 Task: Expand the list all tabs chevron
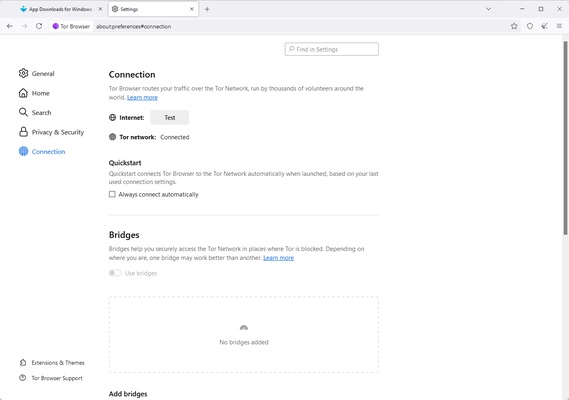coord(488,9)
